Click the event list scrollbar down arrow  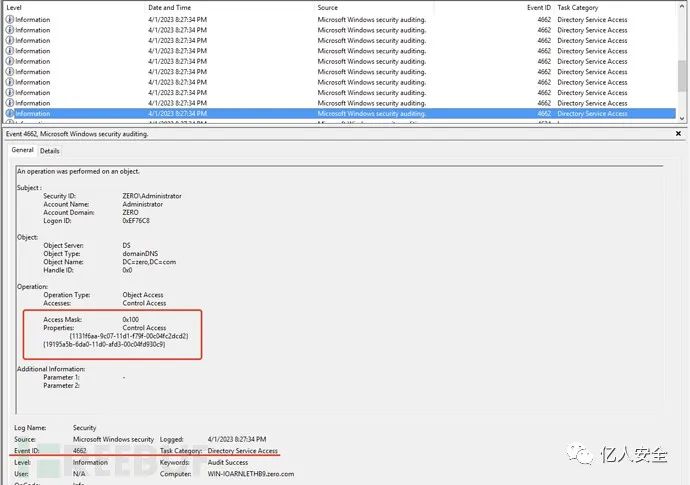coord(683,116)
